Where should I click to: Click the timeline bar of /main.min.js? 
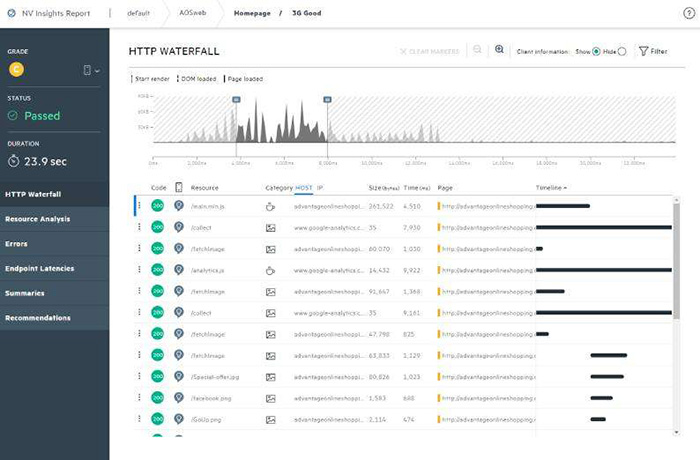coord(562,206)
